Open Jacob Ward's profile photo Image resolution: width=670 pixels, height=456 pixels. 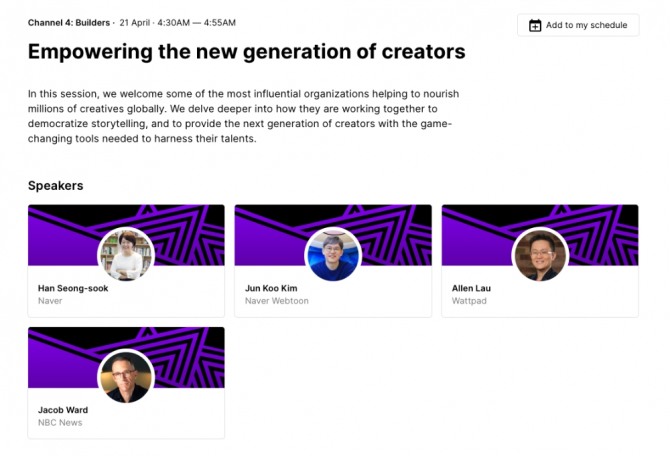tap(126, 377)
